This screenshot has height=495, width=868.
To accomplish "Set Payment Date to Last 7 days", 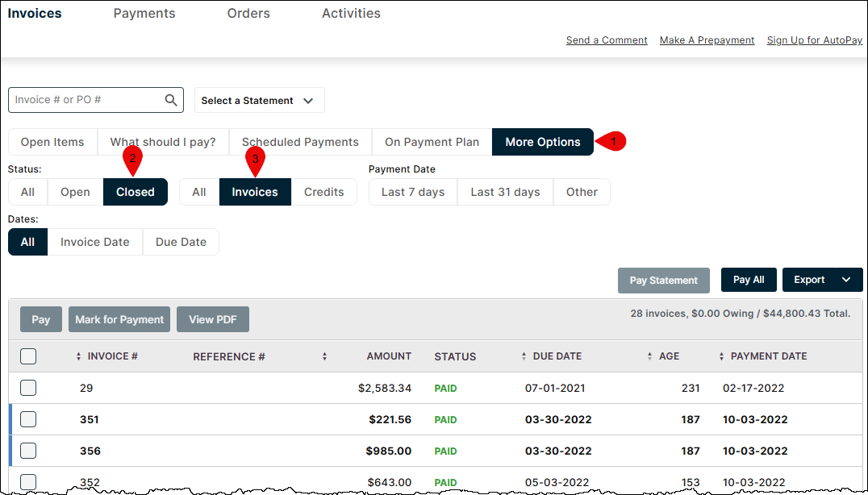I will (413, 192).
